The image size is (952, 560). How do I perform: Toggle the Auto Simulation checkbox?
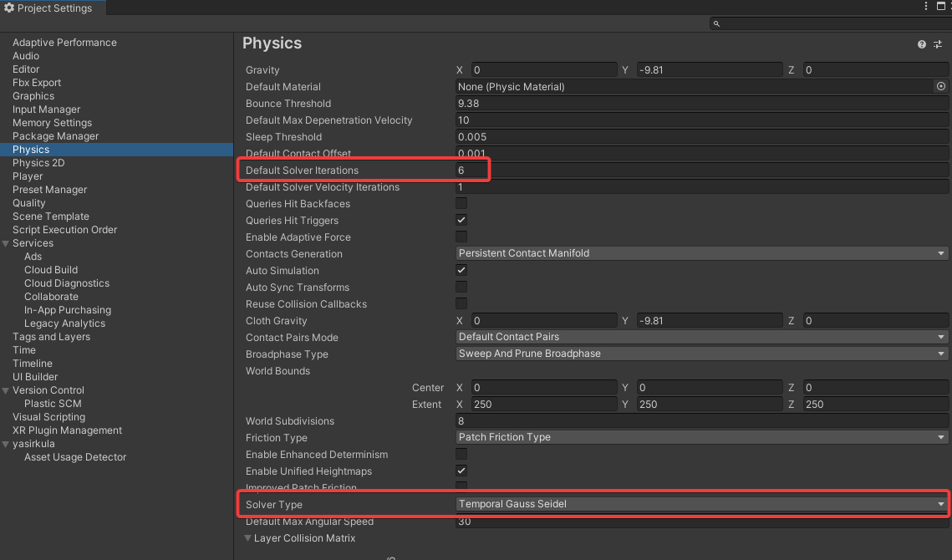click(x=461, y=270)
